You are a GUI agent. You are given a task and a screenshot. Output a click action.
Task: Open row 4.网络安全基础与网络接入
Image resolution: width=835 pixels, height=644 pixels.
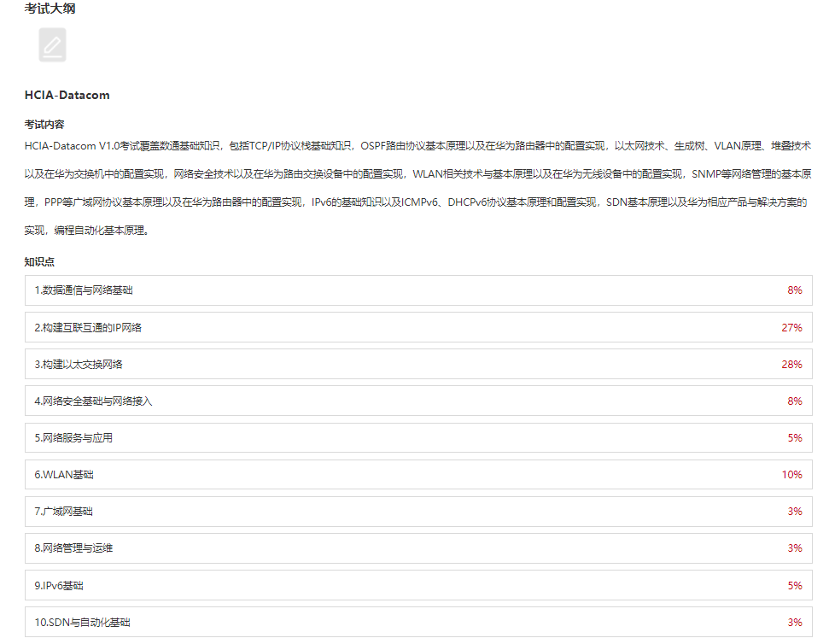click(x=418, y=401)
